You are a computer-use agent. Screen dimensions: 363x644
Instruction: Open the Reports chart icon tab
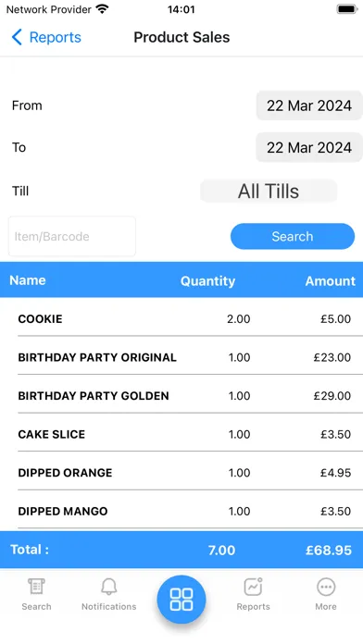click(253, 587)
